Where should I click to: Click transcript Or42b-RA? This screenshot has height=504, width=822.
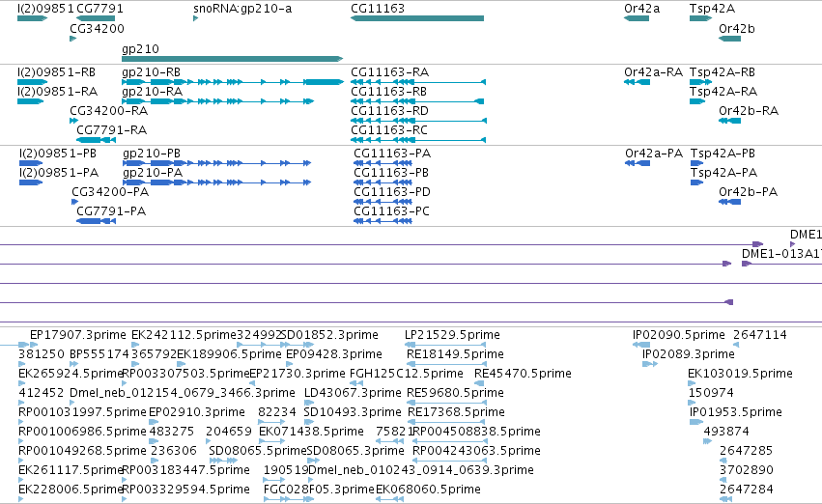point(729,121)
